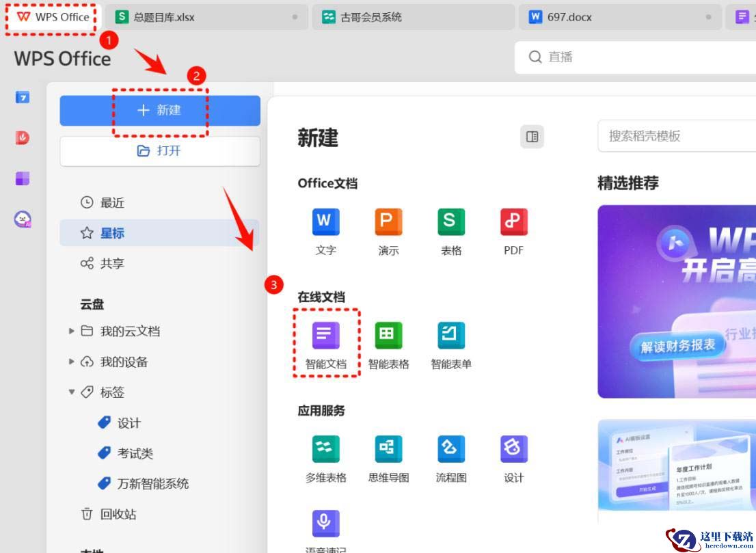The image size is (756, 553).
Task: Open the 思维导图 app
Action: (x=389, y=459)
